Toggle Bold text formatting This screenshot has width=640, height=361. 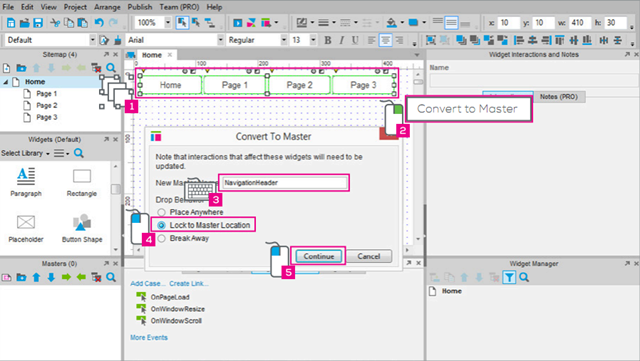click(x=327, y=40)
